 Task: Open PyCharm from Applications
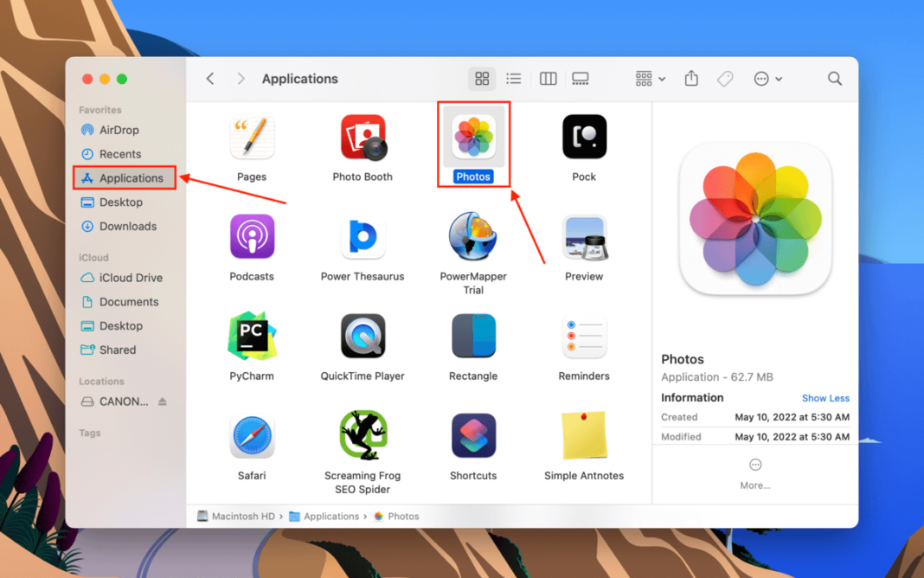tap(252, 337)
